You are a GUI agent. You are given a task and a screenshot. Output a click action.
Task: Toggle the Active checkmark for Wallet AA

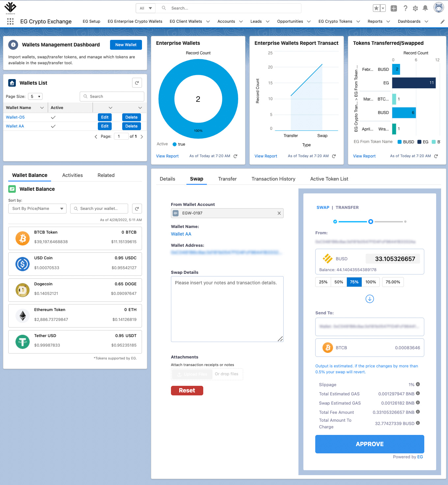pyautogui.click(x=53, y=126)
